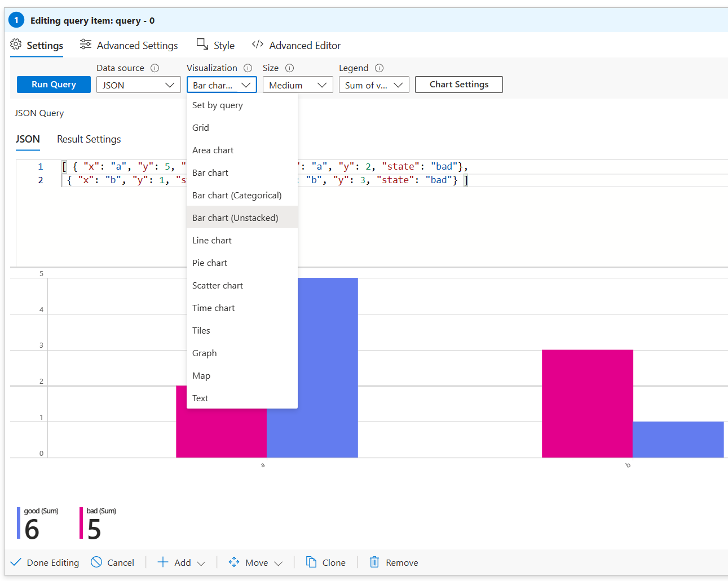Image resolution: width=728 pixels, height=581 pixels.
Task: Click the info icon beside Visualization
Action: pyautogui.click(x=248, y=68)
